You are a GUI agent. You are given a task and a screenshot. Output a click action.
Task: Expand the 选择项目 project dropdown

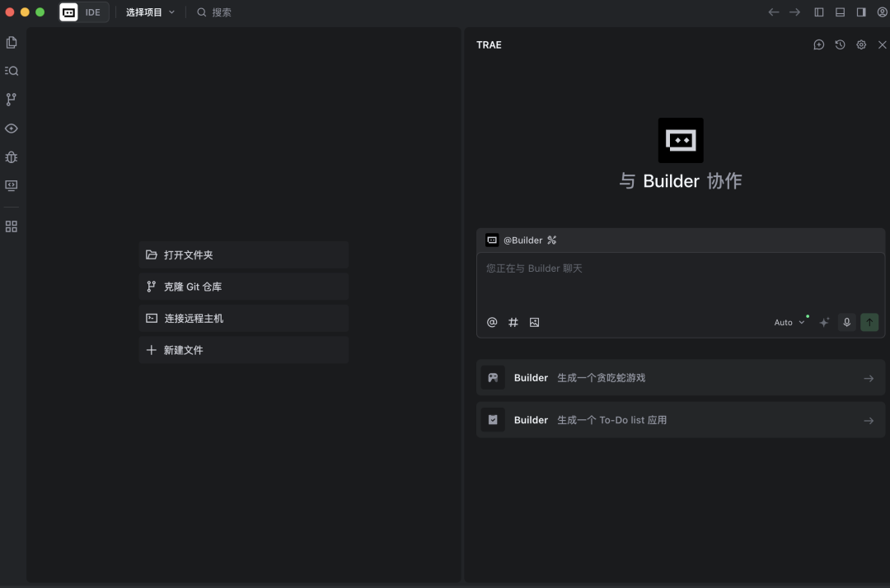pos(150,12)
